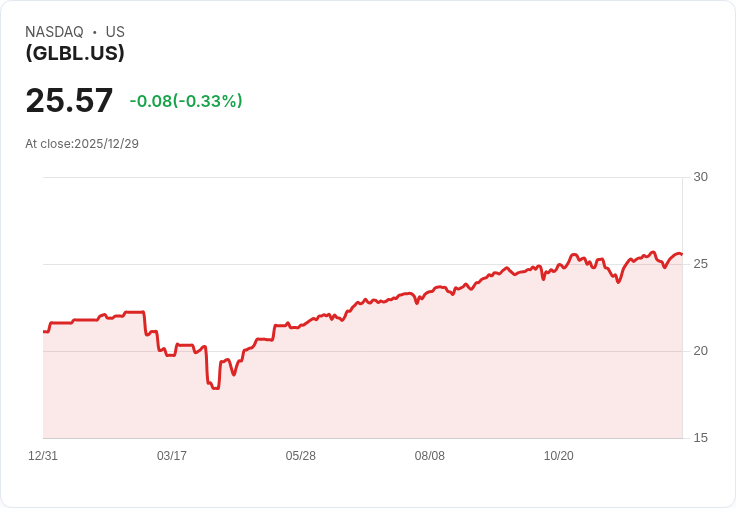Select the 12/31 date on x-axis
Screen dimensions: 736x508
[43, 456]
